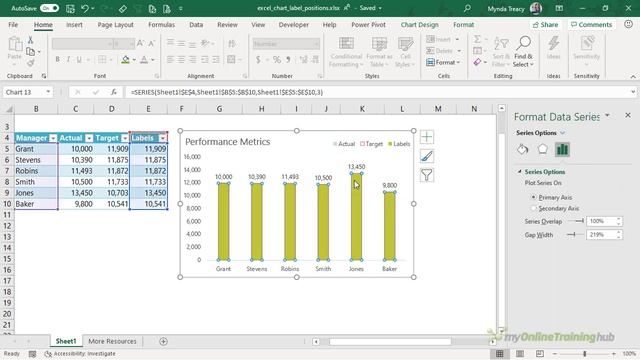Open the task pane options arrow beside its title
The width and height of the screenshot is (640, 360).
(x=607, y=116)
